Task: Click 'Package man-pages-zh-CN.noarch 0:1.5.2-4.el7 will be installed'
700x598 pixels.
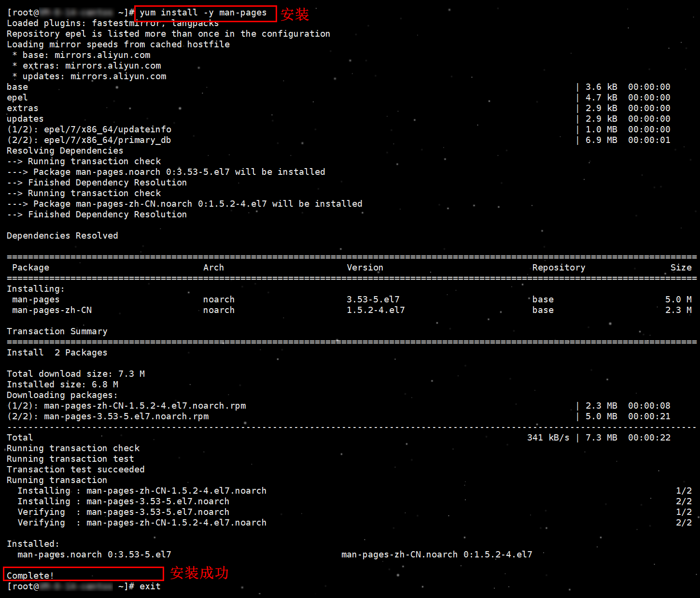Action: 198,204
